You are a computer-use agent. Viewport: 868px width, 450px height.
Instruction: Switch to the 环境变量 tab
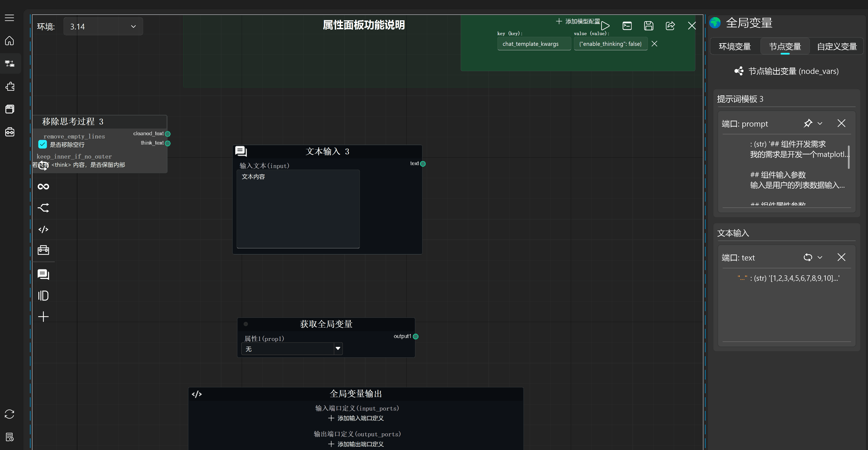[735, 46]
